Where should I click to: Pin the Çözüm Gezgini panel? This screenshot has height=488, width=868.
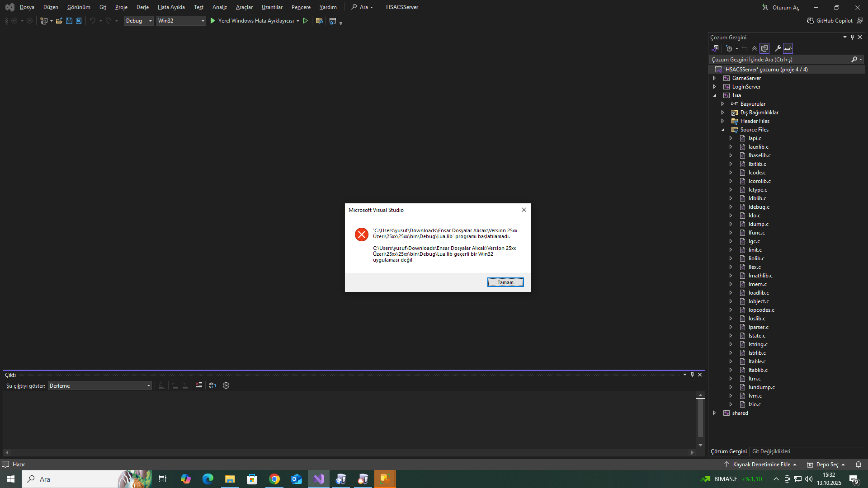pyautogui.click(x=852, y=37)
